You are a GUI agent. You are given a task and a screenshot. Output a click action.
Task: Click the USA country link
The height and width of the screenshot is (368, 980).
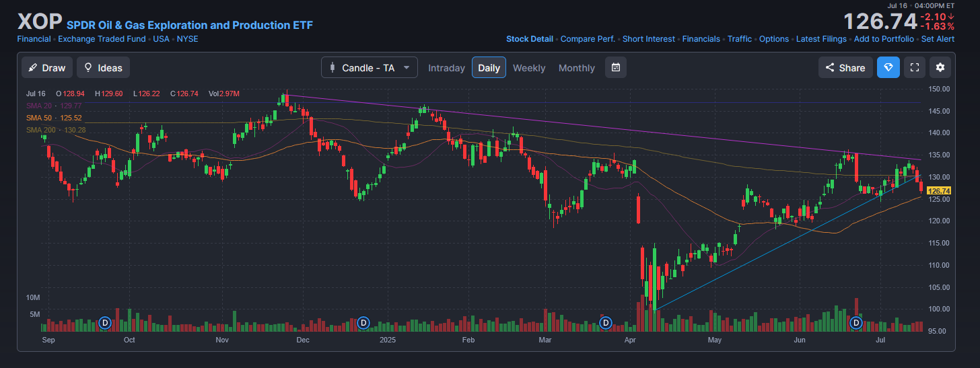161,39
